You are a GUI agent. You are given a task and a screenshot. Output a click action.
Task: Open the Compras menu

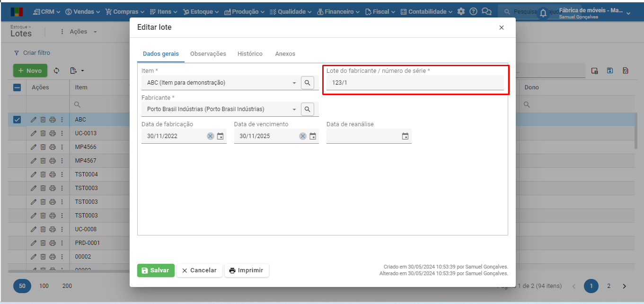[x=125, y=11]
